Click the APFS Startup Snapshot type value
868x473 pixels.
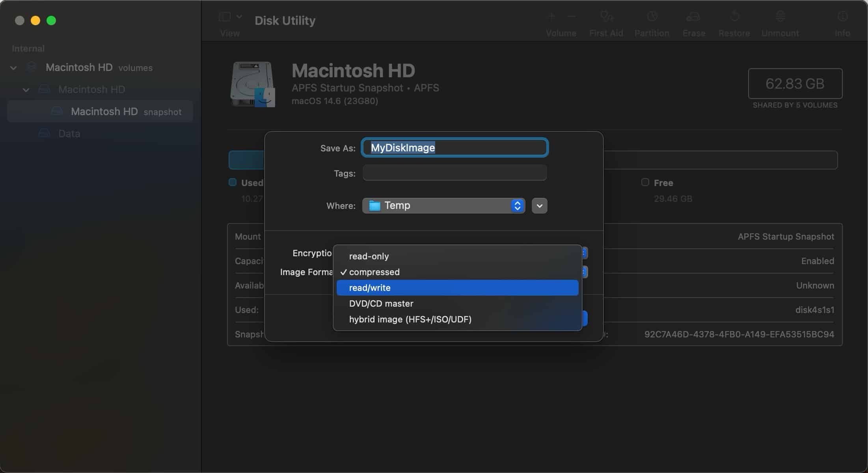(786, 236)
